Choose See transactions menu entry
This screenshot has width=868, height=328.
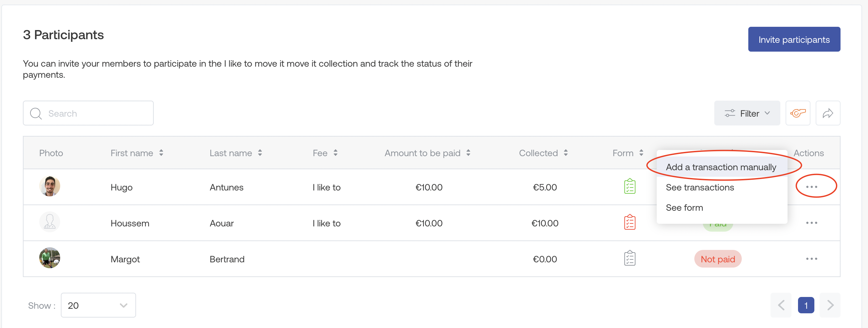(x=700, y=187)
